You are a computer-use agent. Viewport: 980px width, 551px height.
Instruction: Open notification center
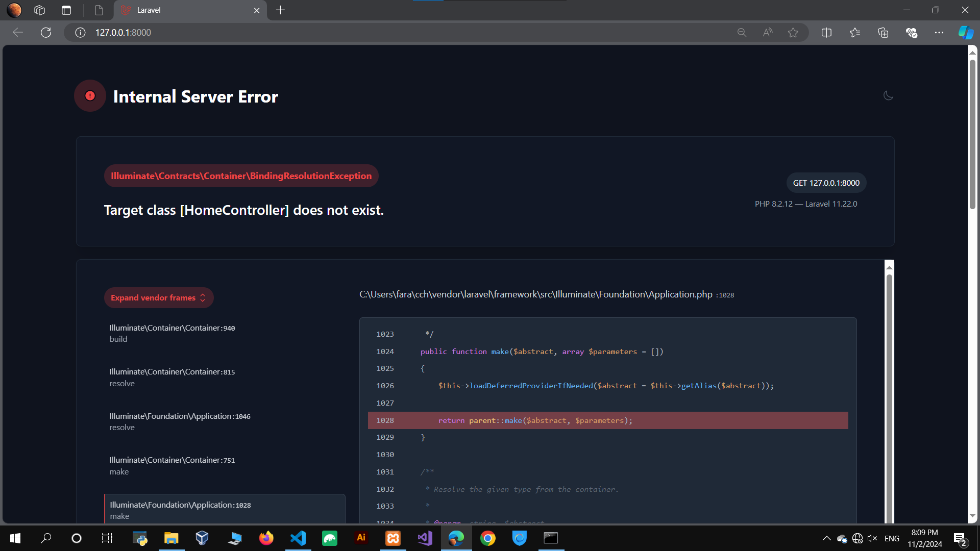pyautogui.click(x=960, y=539)
